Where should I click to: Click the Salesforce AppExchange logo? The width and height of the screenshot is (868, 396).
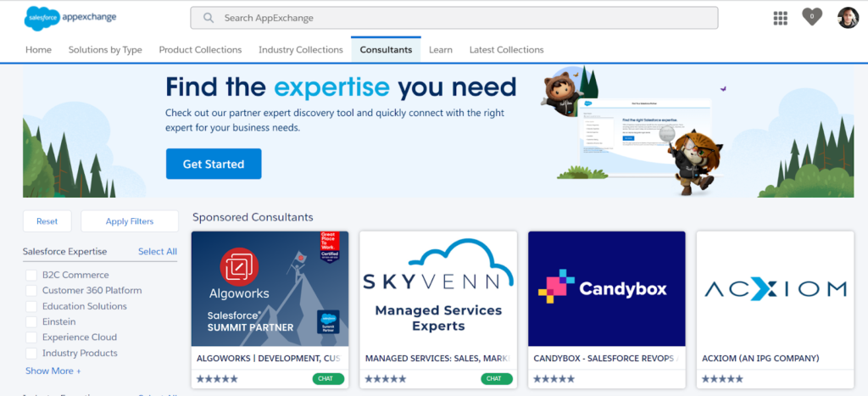[70, 17]
